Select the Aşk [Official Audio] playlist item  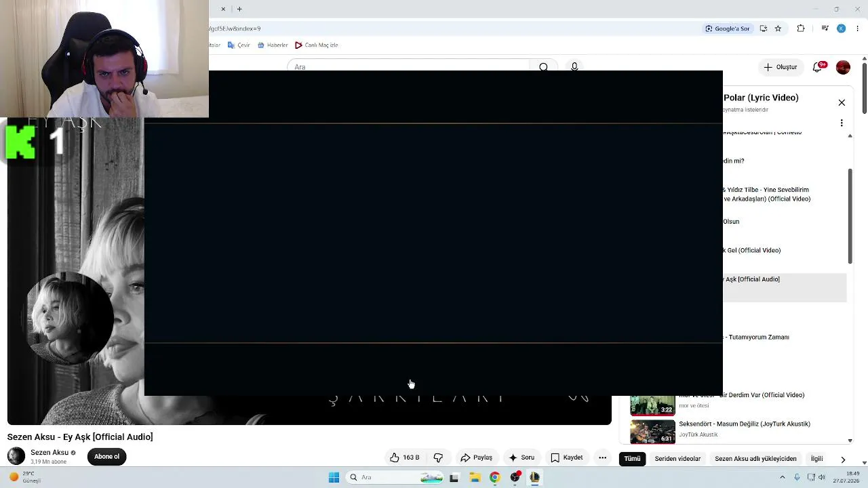click(785, 287)
